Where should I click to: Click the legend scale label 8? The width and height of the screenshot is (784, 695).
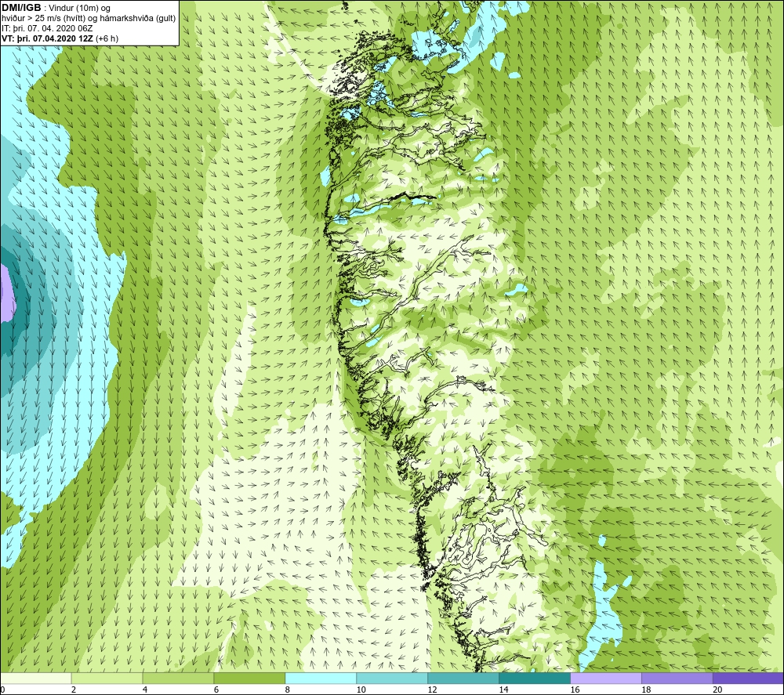pos(288,690)
